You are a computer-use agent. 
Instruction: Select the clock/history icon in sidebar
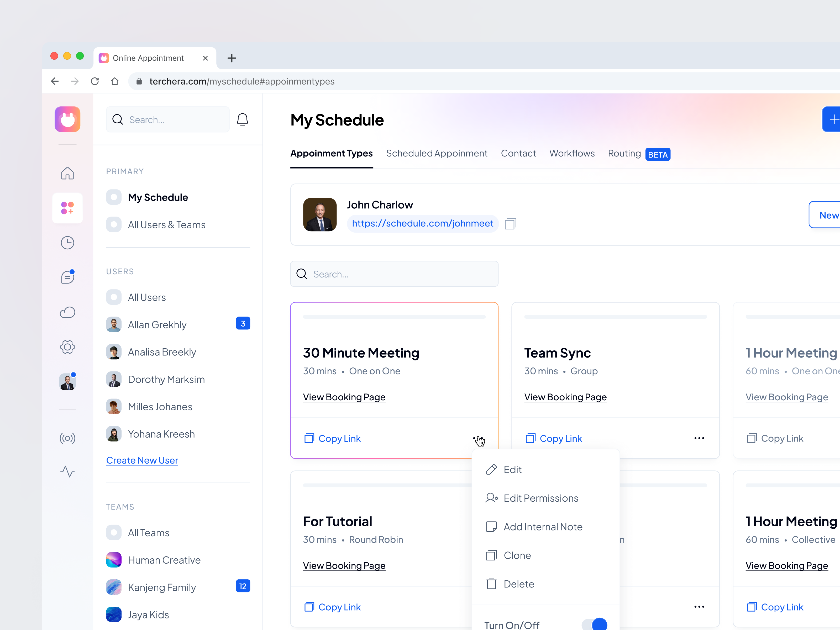pos(67,243)
